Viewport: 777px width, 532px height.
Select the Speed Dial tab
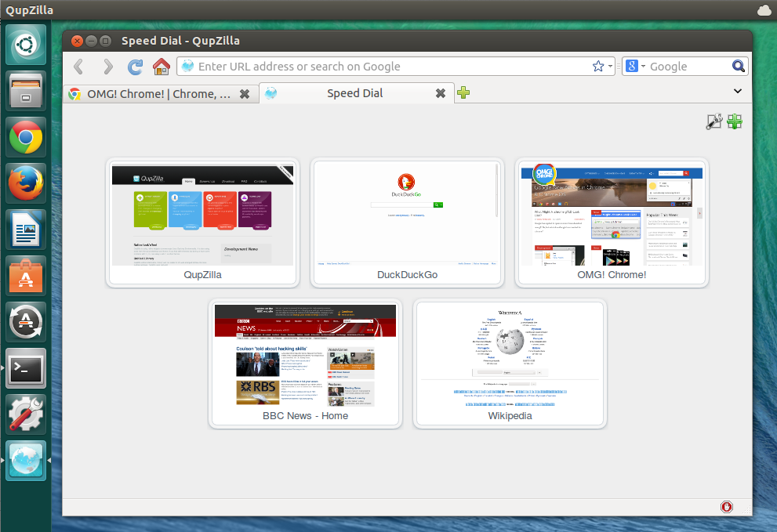pyautogui.click(x=354, y=94)
